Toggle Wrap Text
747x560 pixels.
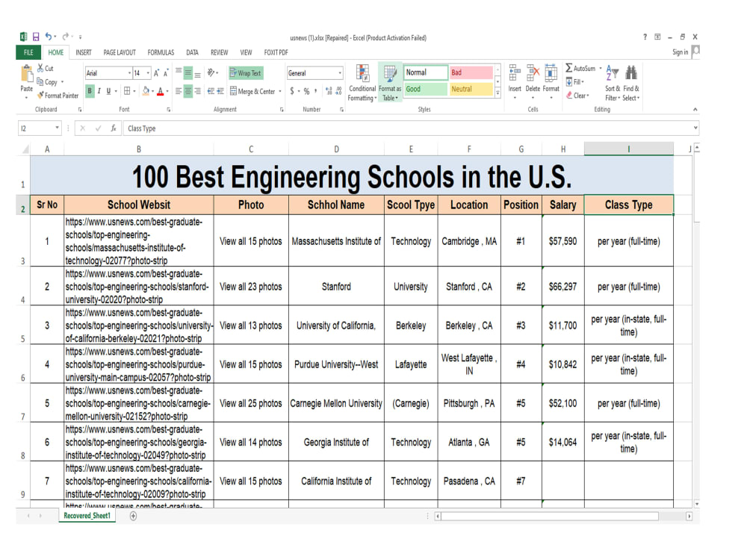(246, 73)
